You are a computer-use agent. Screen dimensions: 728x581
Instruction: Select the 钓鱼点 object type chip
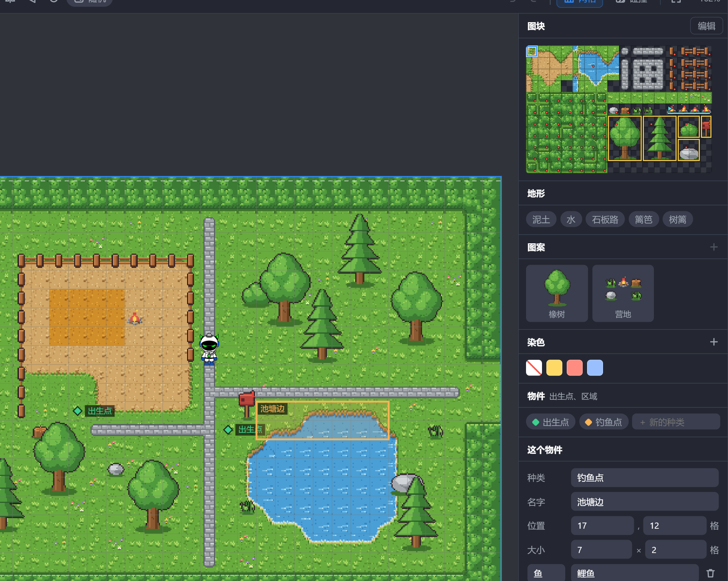tap(604, 422)
